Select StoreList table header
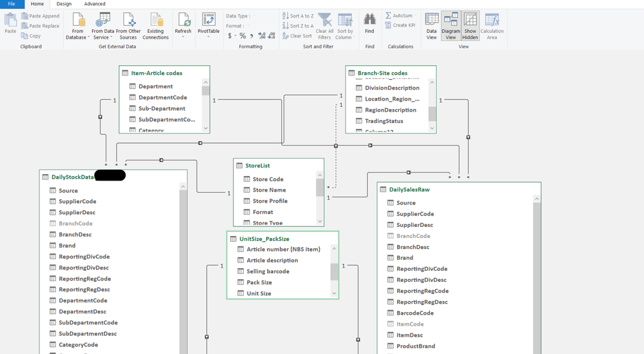644x354 pixels. [x=278, y=166]
